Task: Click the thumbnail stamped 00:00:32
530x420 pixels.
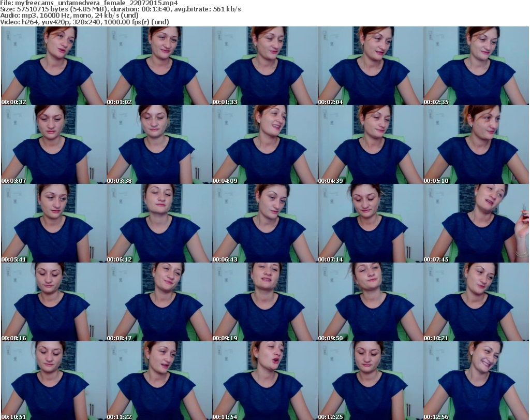Action: point(54,66)
